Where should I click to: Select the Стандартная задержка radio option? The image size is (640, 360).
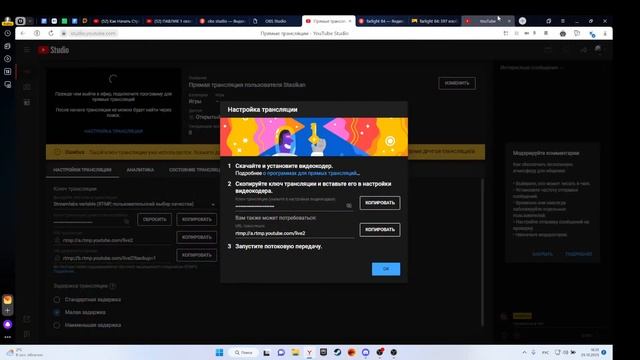point(57,300)
